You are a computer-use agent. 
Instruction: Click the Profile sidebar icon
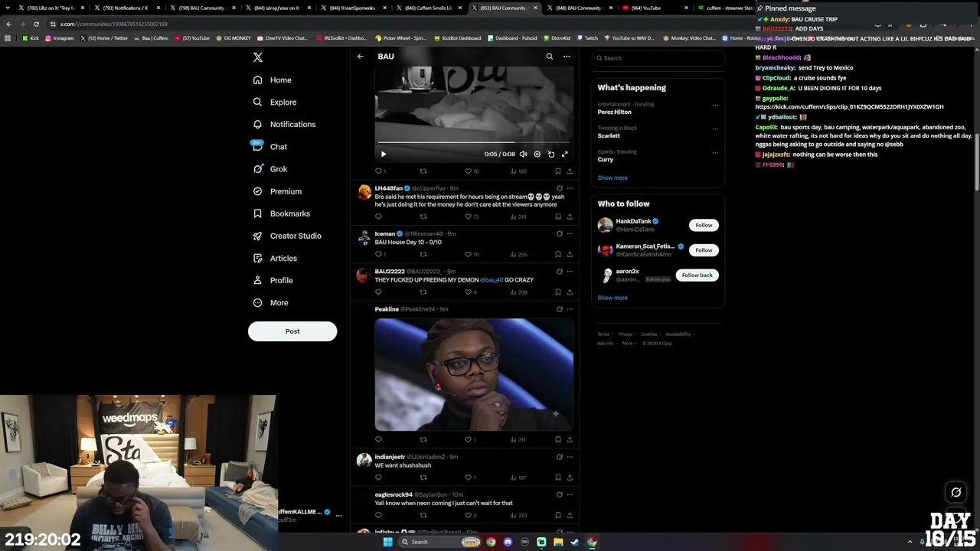pos(257,280)
